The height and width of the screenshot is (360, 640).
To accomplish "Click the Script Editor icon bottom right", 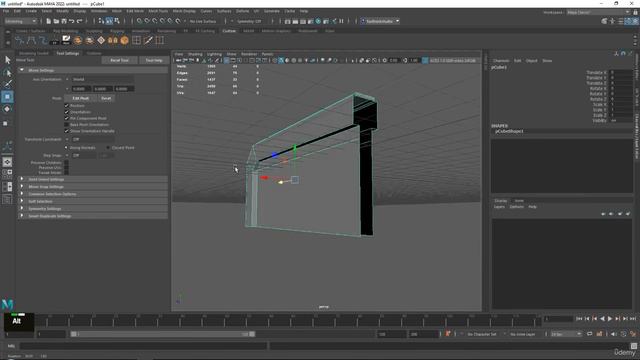I will 633,346.
